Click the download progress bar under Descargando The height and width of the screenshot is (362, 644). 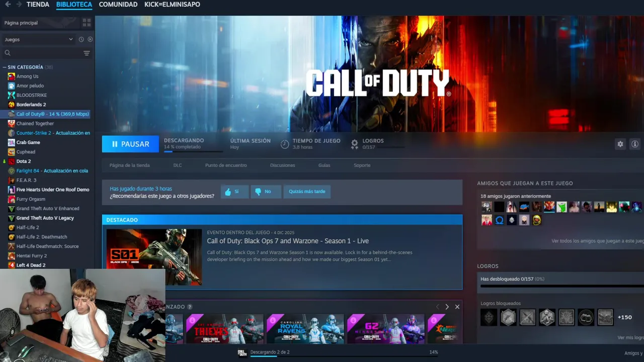pos(194,151)
